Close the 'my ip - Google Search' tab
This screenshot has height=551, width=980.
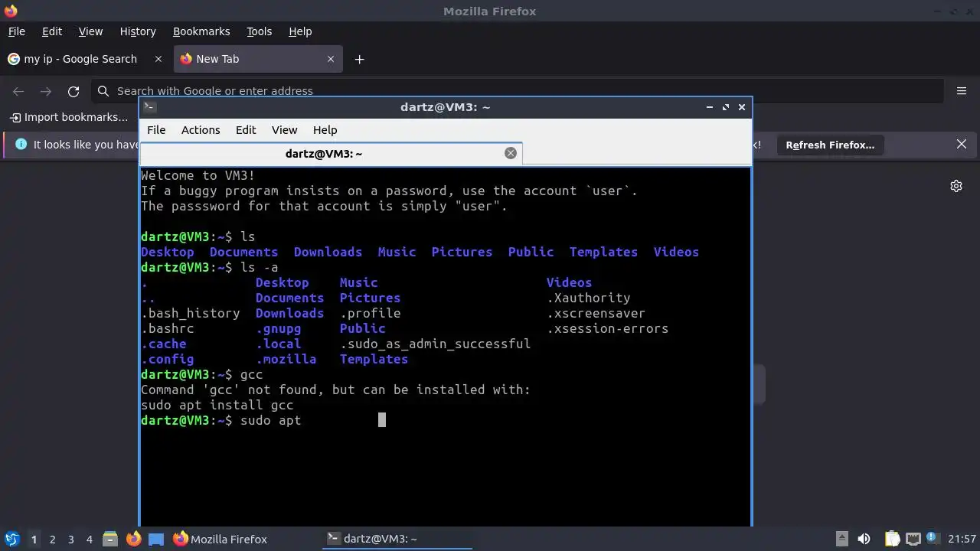click(158, 59)
